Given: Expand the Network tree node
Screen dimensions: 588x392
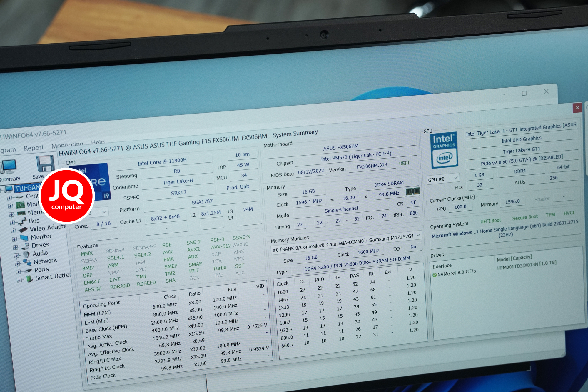Looking at the screenshot, I should point(17,263).
